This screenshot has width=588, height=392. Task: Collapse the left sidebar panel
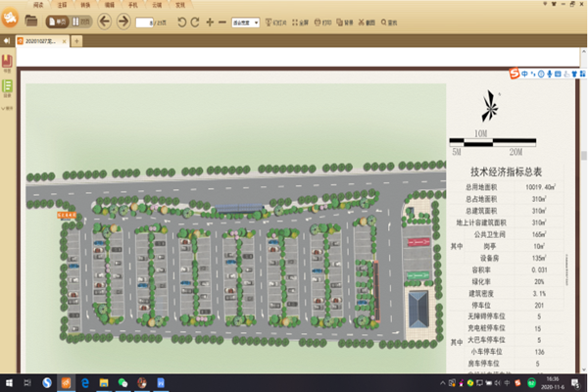[7, 41]
